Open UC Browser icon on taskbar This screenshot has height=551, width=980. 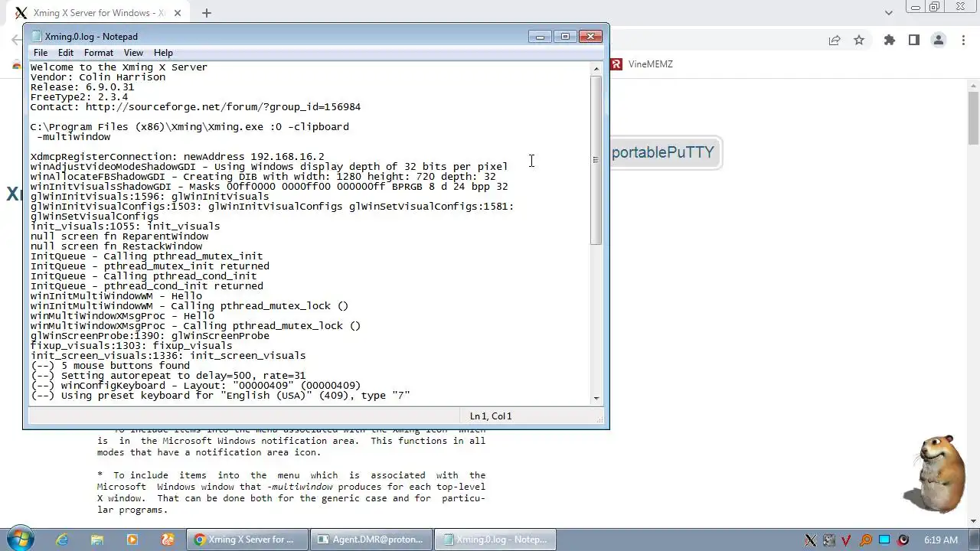tap(168, 540)
